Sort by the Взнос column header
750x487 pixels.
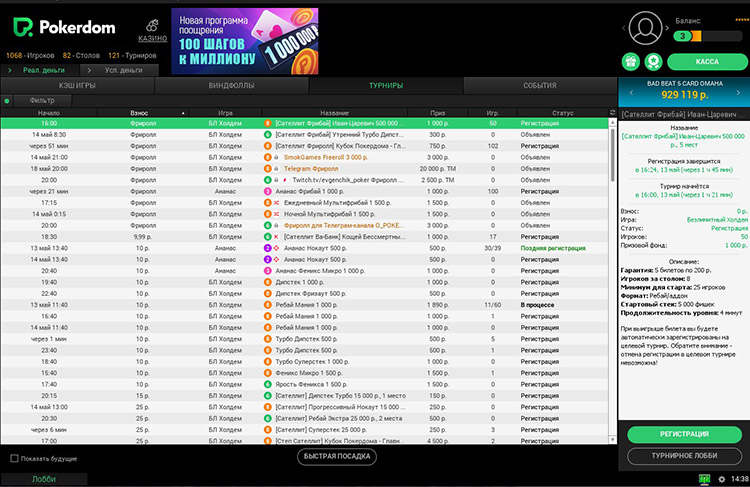[143, 113]
